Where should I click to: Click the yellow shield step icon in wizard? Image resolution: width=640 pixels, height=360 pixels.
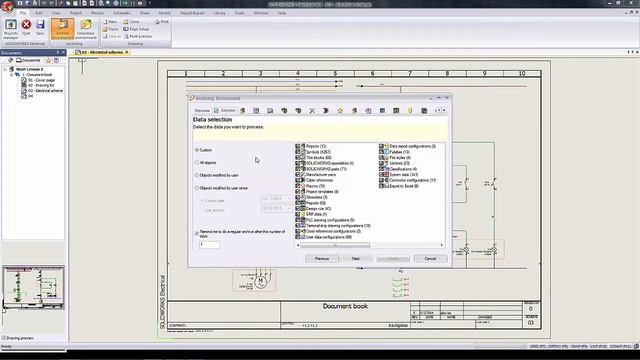point(410,111)
